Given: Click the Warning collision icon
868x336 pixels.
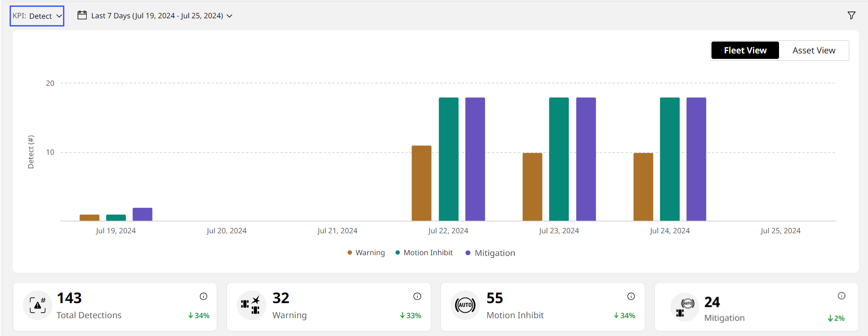Looking at the screenshot, I should coord(251,305).
